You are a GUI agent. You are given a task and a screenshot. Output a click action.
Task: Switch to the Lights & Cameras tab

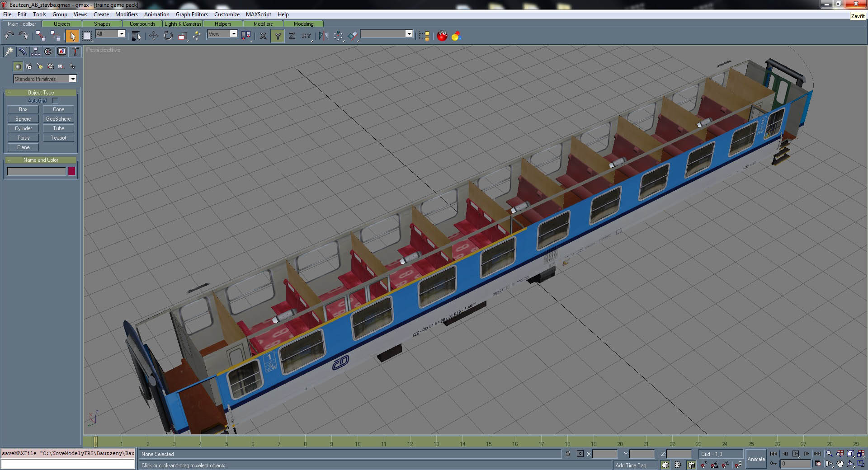tap(183, 24)
